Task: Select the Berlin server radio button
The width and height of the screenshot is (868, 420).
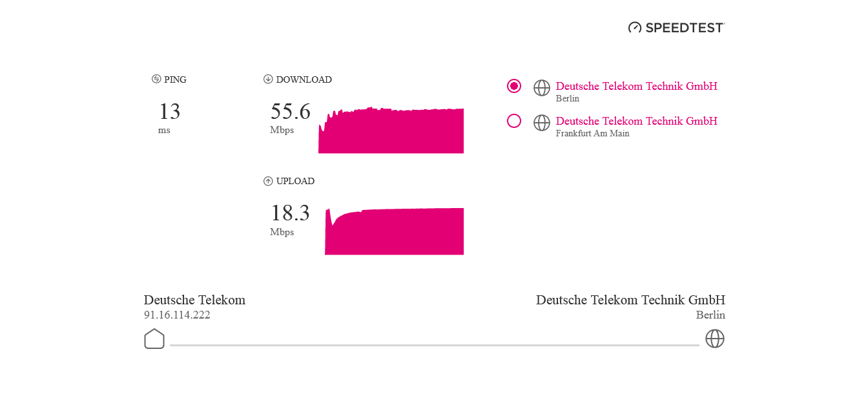Action: pos(514,86)
